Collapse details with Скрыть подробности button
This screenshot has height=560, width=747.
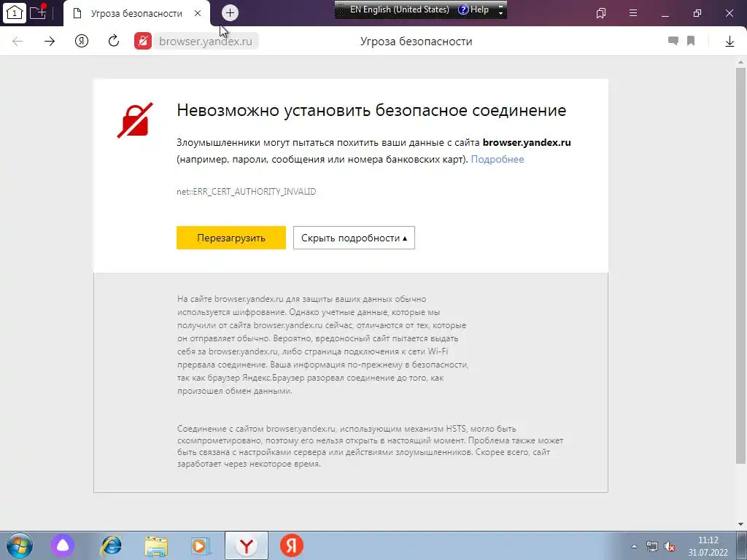(354, 238)
